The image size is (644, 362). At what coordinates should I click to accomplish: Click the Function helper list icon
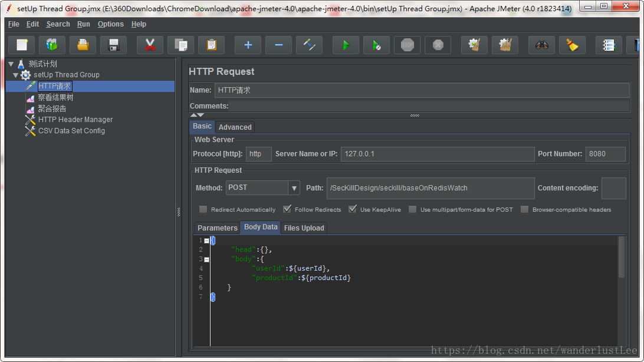[x=609, y=45]
